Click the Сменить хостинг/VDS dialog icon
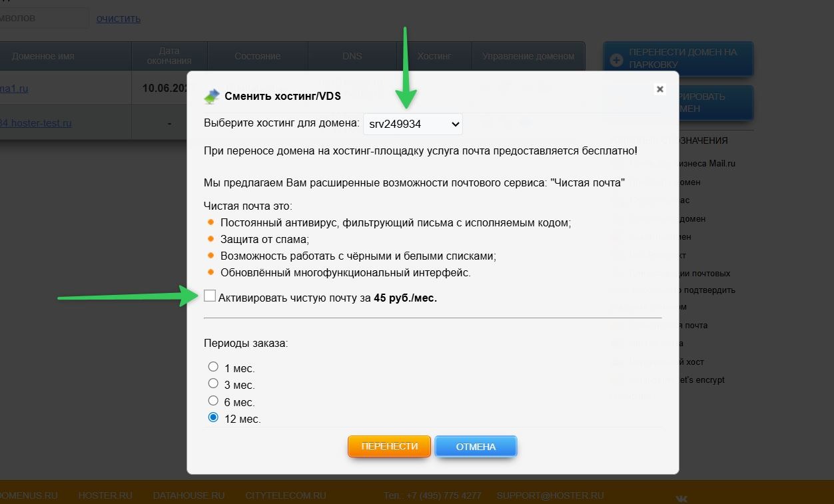This screenshot has width=834, height=504. pyautogui.click(x=211, y=97)
